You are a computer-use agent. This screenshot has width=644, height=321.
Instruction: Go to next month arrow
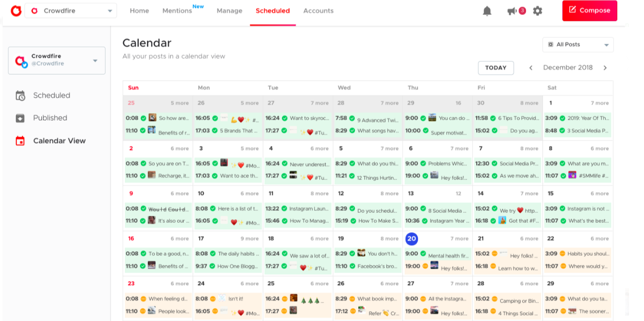[x=605, y=68]
